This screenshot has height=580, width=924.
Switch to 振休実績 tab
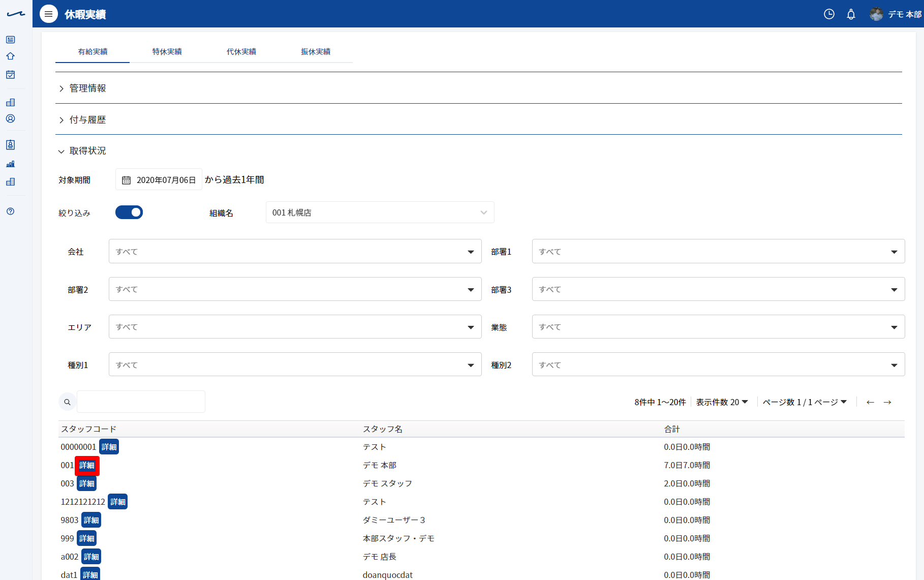(x=316, y=51)
